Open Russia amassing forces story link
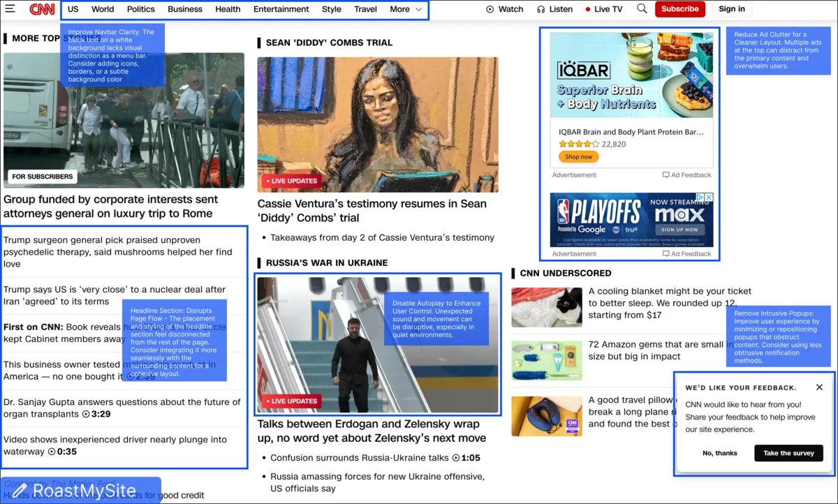This screenshot has width=838, height=504. click(377, 482)
